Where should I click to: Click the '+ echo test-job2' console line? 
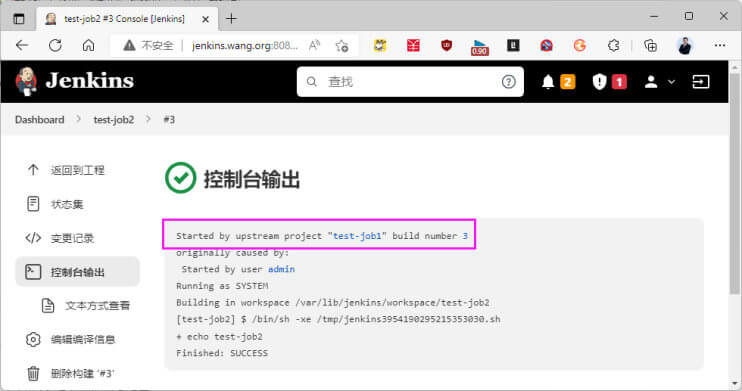[220, 337]
